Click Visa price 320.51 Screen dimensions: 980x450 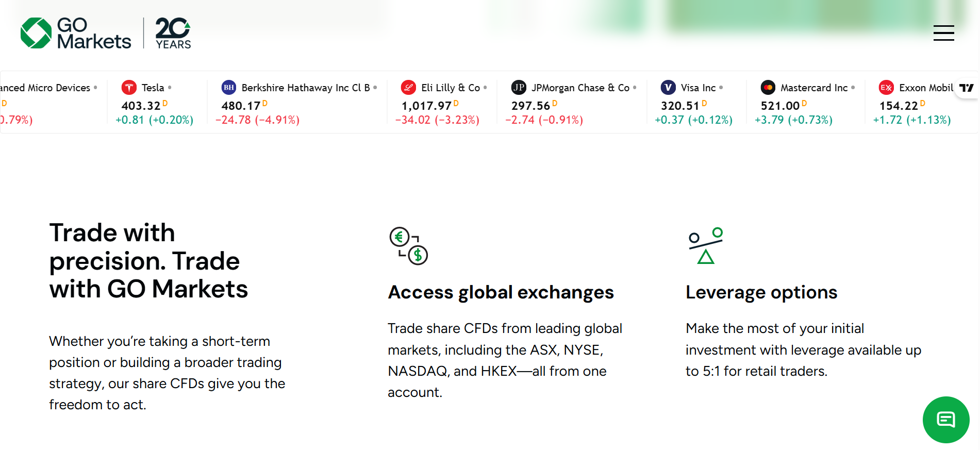[680, 106]
